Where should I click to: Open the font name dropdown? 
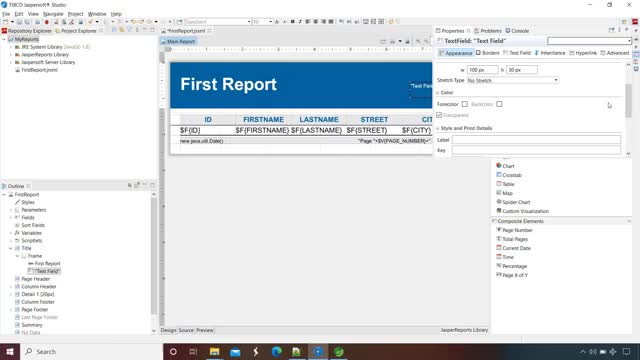(x=249, y=22)
